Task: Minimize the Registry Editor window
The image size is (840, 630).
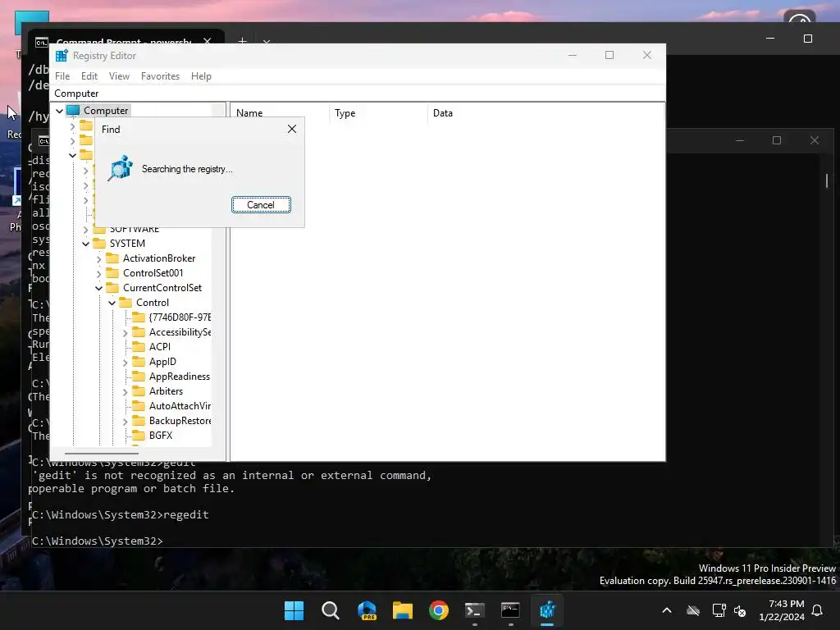Action: 572,55
